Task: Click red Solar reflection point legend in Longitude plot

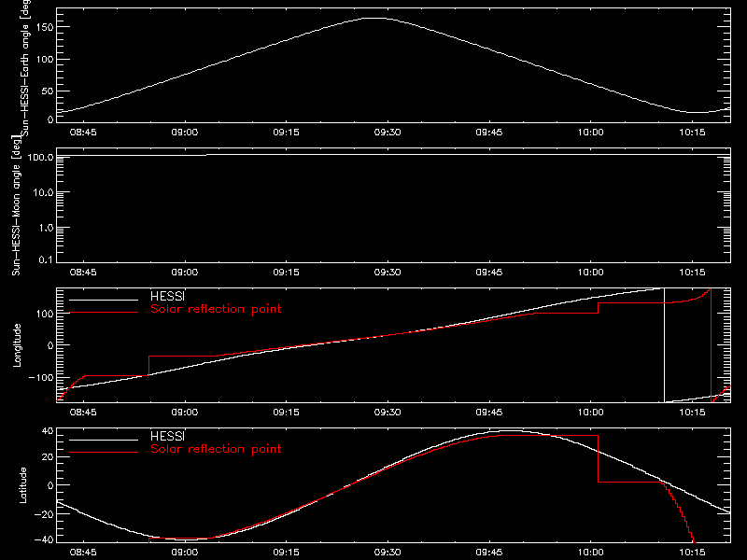Action: click(216, 309)
